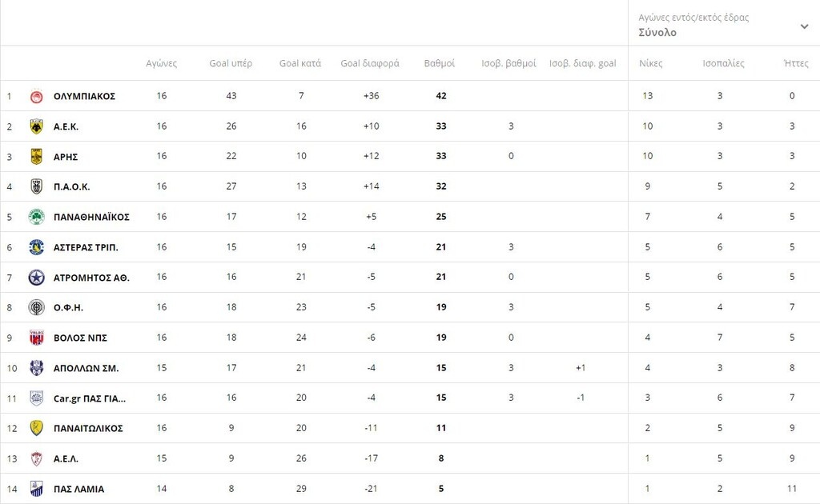Click the Atromitos star crest icon
Viewport: 820px width, 504px height.
(36, 278)
